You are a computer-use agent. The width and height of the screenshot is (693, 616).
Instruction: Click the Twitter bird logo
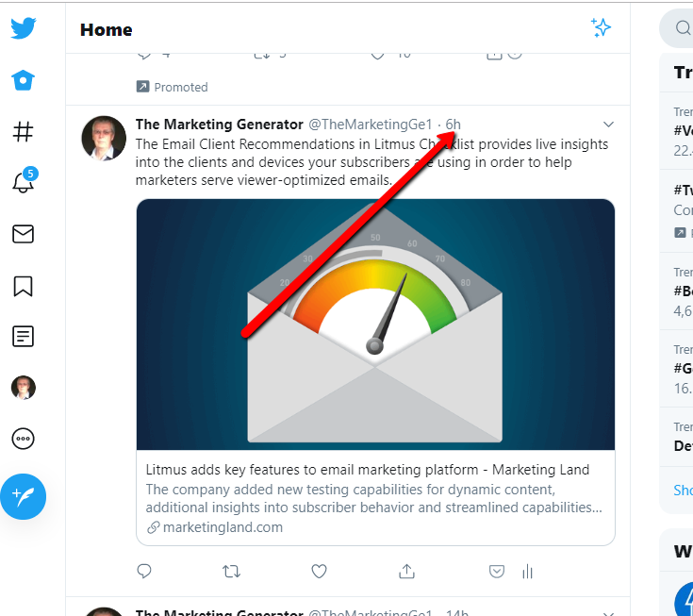[x=23, y=28]
